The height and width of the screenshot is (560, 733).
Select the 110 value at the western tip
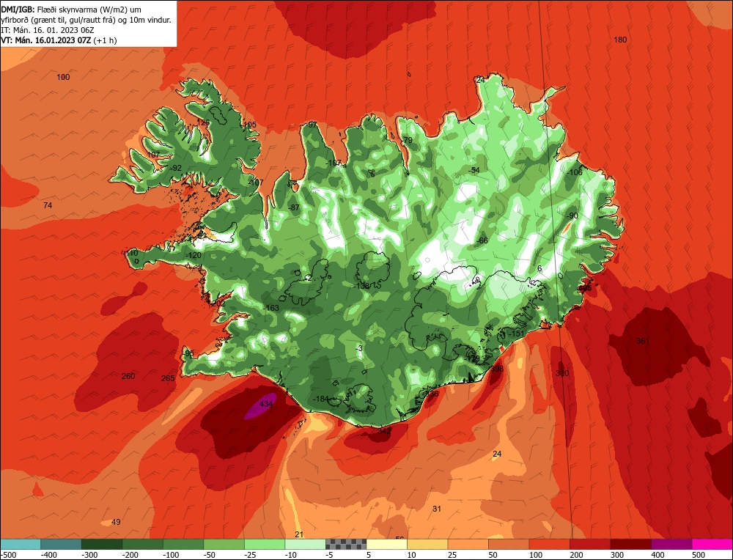point(132,253)
